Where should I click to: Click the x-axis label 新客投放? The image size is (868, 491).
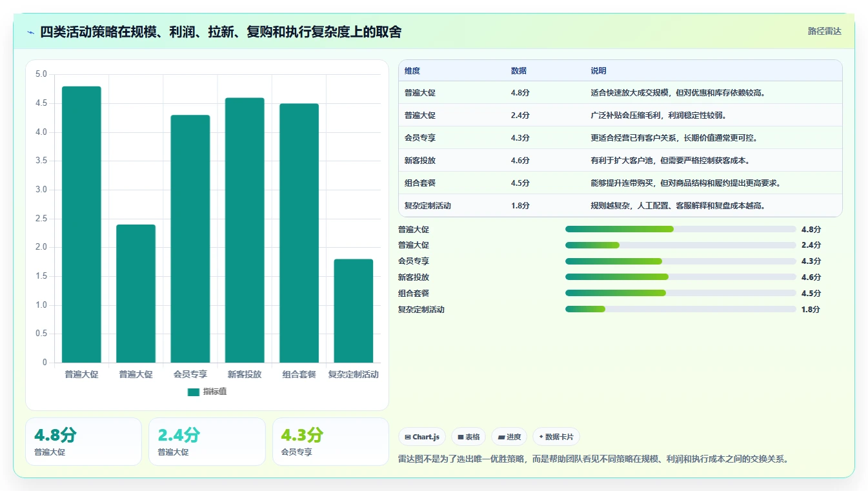pyautogui.click(x=245, y=374)
